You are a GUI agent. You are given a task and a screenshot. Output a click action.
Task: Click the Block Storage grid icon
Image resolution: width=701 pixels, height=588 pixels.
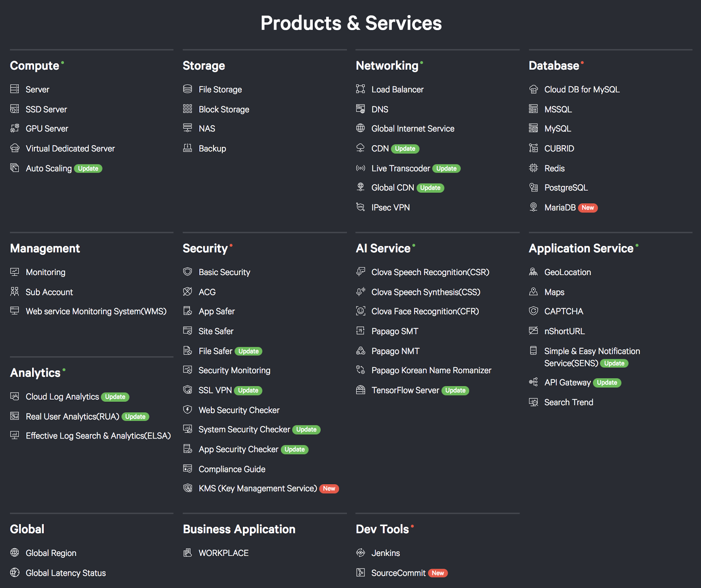click(x=188, y=109)
